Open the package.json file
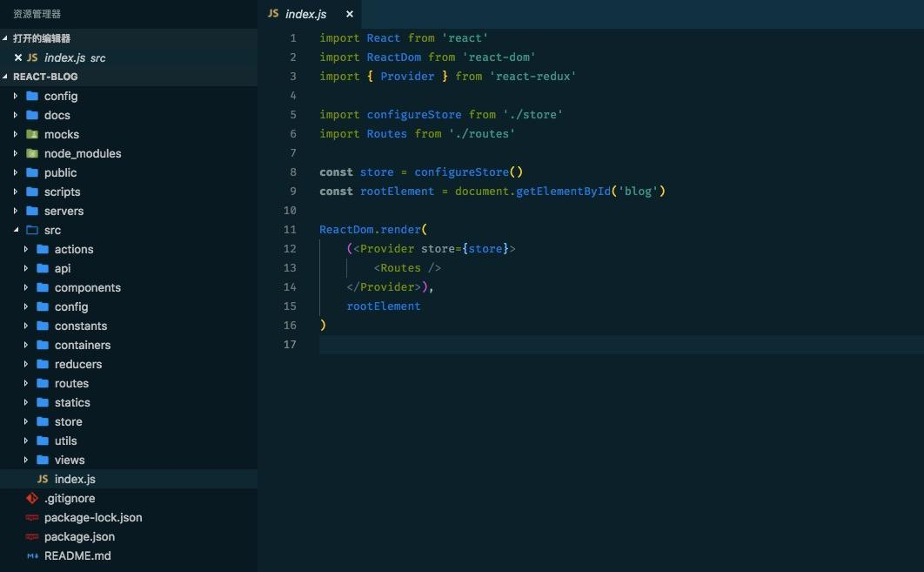The height and width of the screenshot is (572, 924). pyautogui.click(x=79, y=537)
